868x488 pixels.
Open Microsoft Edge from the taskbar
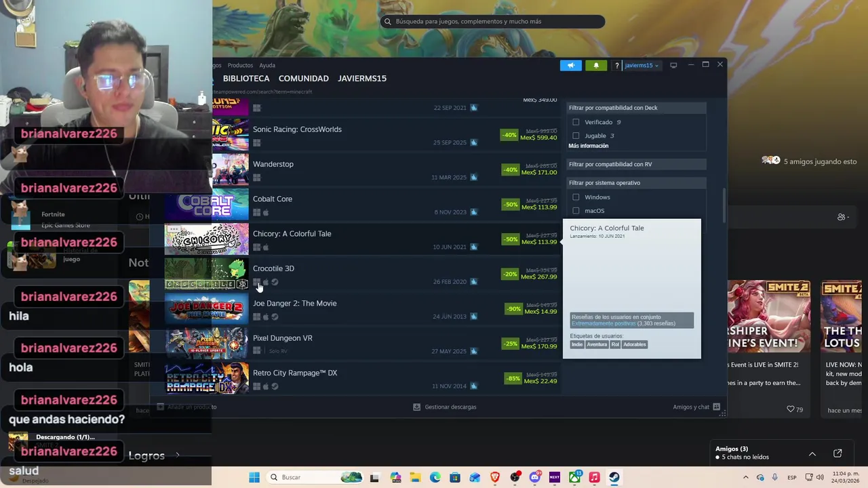point(435,477)
